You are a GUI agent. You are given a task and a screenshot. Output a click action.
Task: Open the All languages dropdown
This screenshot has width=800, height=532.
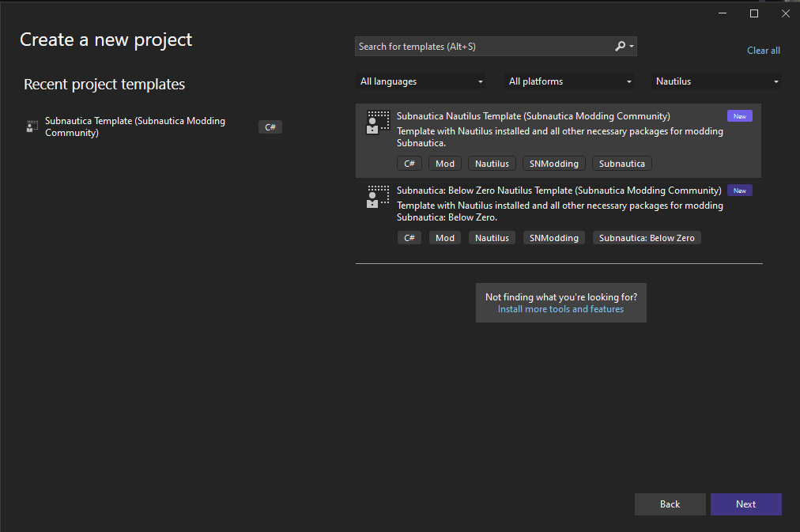[421, 81]
